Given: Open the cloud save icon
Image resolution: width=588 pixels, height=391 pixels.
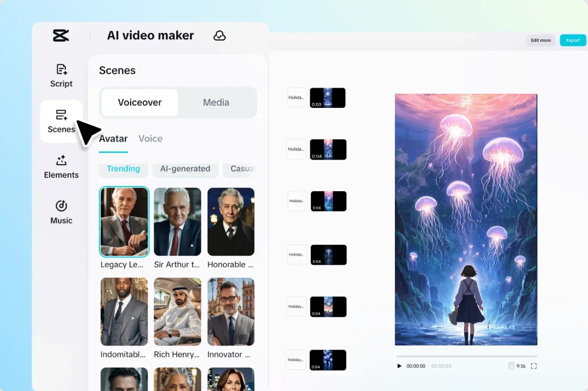Looking at the screenshot, I should pos(219,36).
